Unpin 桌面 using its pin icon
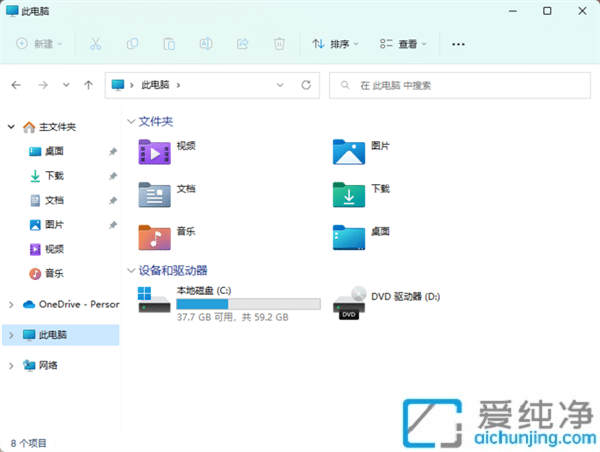Image resolution: width=600 pixels, height=452 pixels. click(x=112, y=152)
